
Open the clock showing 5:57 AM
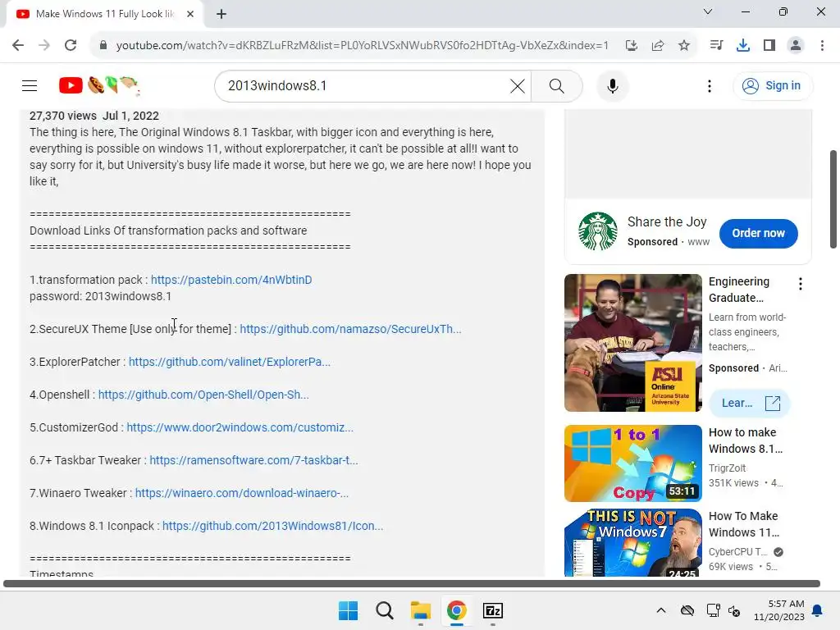(779, 610)
